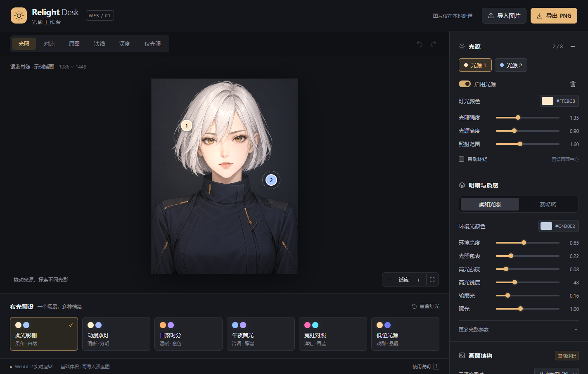The image size is (588, 374).
Task: Check the 自动环绕 checkbox
Action: 461,159
